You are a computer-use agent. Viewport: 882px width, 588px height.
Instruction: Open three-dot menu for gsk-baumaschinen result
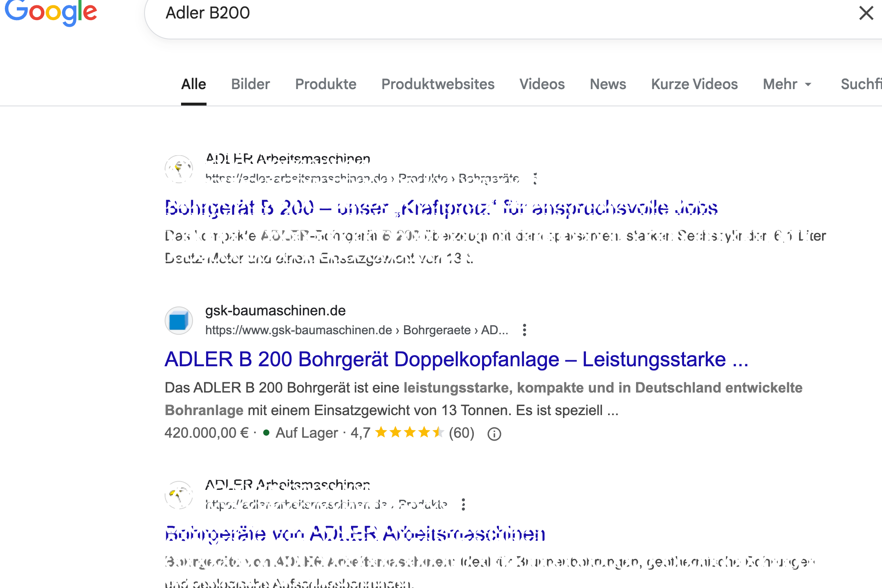coord(524,330)
